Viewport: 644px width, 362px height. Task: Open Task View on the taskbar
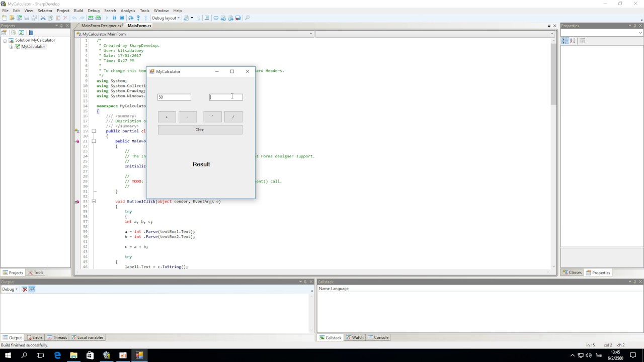40,355
